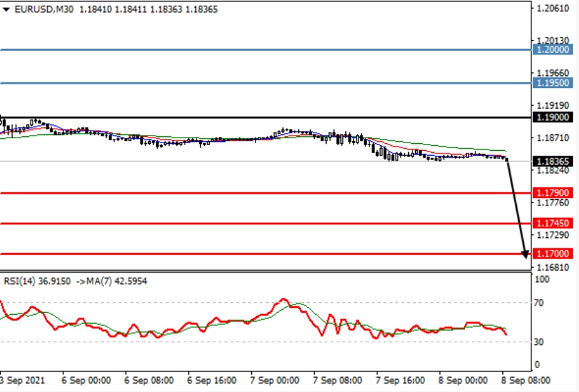579x392 pixels.
Task: Click the 70 level on RSI scale
Action: coord(539,303)
